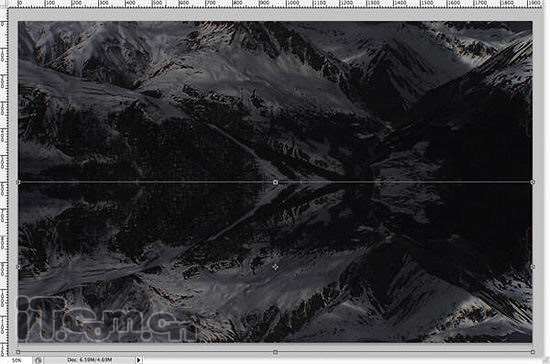Click the transform center reference point
The image size is (550, 364).
[275, 267]
